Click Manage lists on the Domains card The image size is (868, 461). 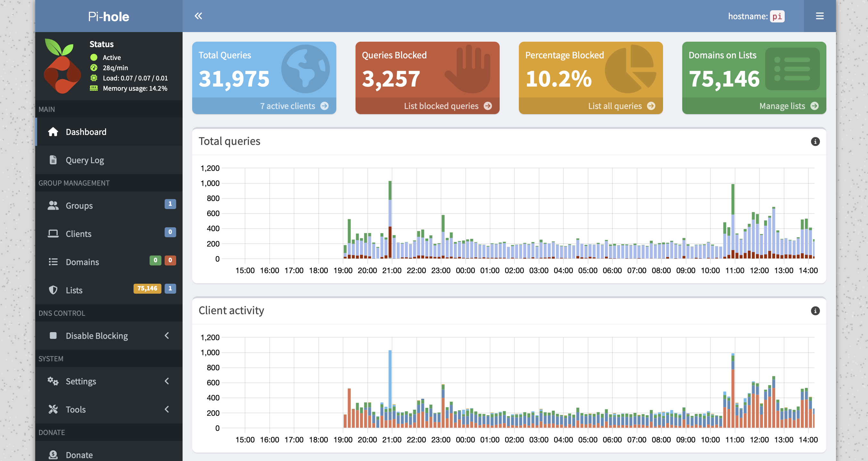pyautogui.click(x=782, y=105)
